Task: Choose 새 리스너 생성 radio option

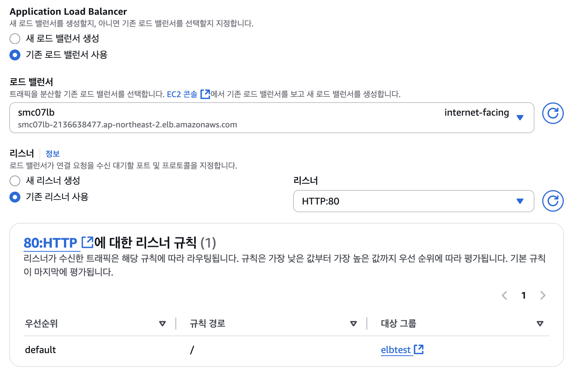Action: [x=15, y=181]
